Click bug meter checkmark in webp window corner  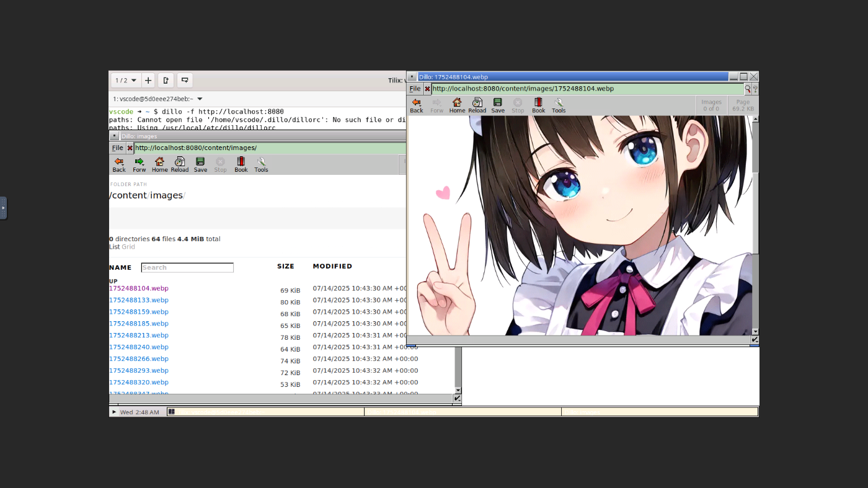pyautogui.click(x=755, y=340)
